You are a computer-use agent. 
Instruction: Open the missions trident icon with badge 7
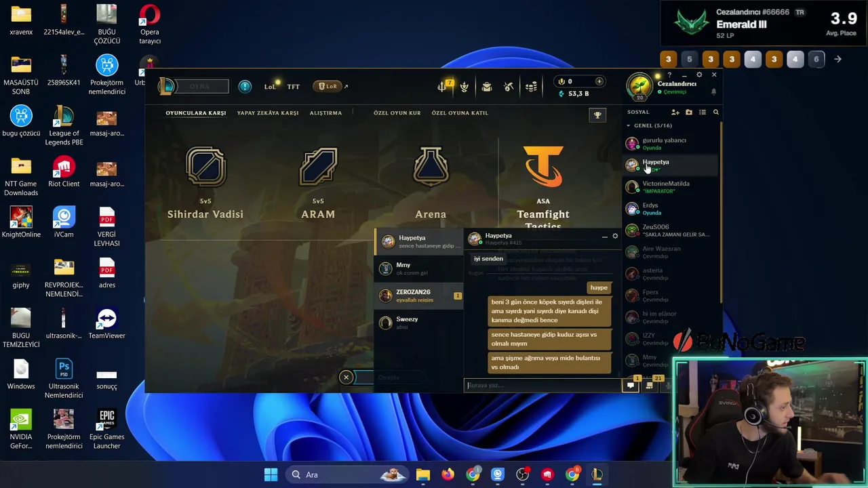(x=443, y=86)
